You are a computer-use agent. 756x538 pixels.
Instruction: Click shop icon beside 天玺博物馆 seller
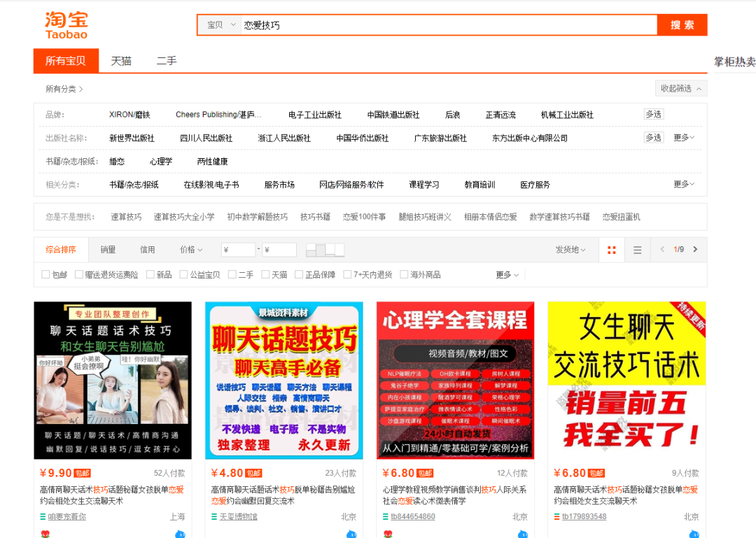pos(214,517)
